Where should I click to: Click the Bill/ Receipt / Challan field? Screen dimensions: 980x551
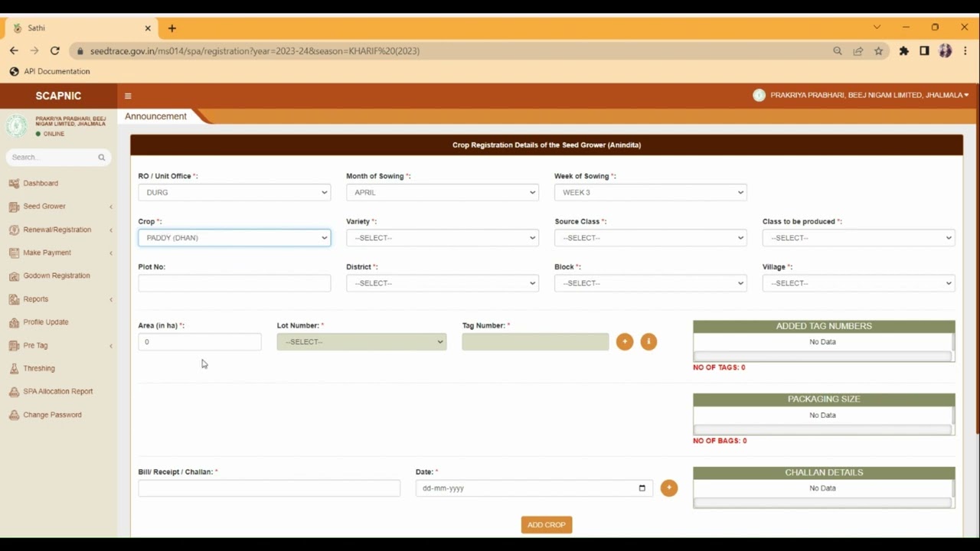pos(269,487)
